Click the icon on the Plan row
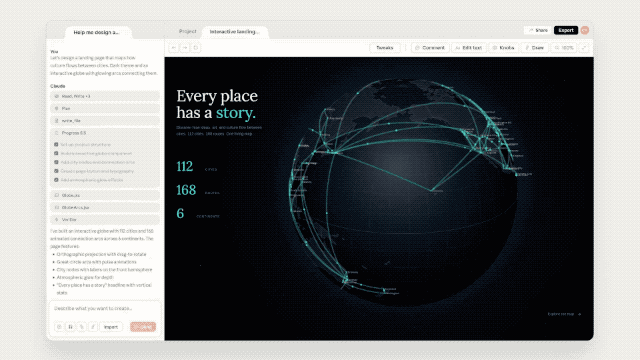This screenshot has width=640, height=360. point(57,109)
